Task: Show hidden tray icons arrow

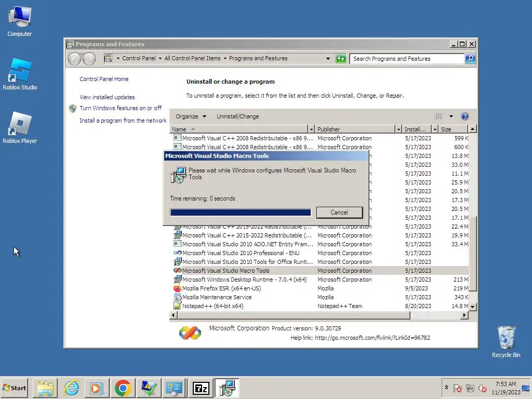Action: pos(446,388)
